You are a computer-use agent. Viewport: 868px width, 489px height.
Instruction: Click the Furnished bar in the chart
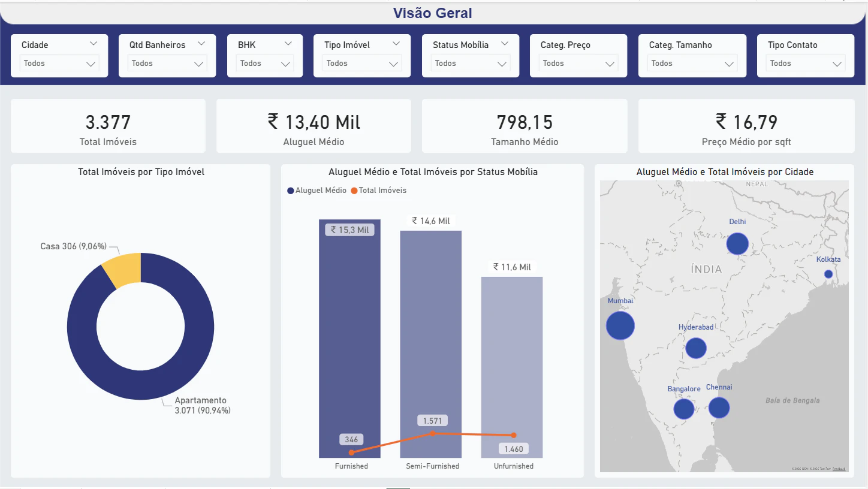(349, 339)
